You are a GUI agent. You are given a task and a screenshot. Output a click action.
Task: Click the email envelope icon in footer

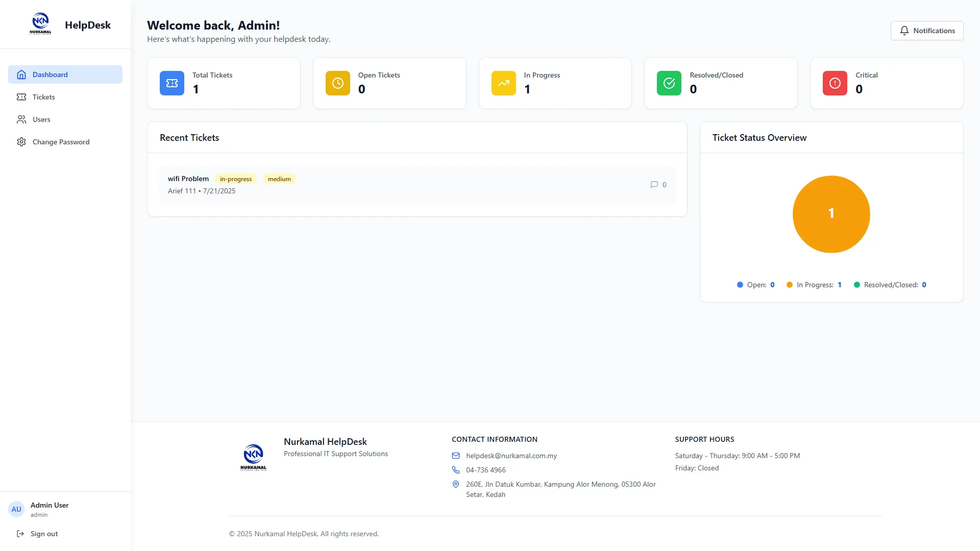(x=456, y=456)
